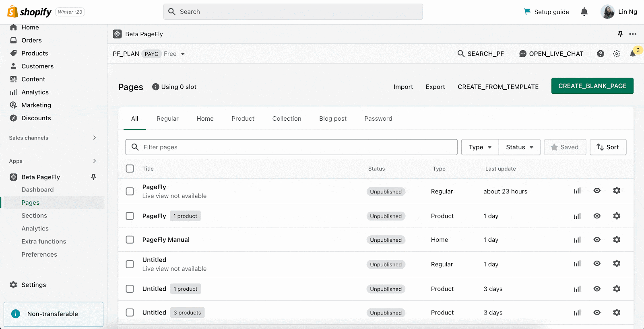Screen dimensions: 644x329
Task: Check the Untitled Live view not available row
Action: point(130,264)
